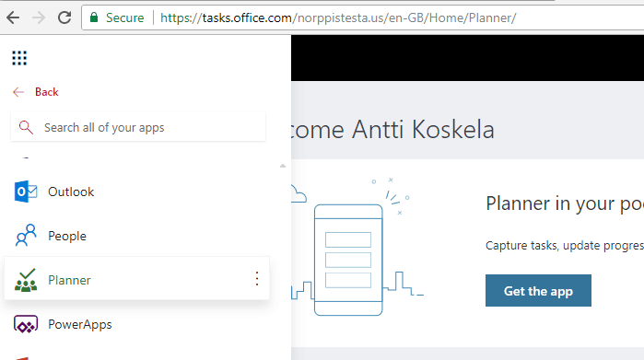Click the green Secure padlock icon

click(94, 17)
